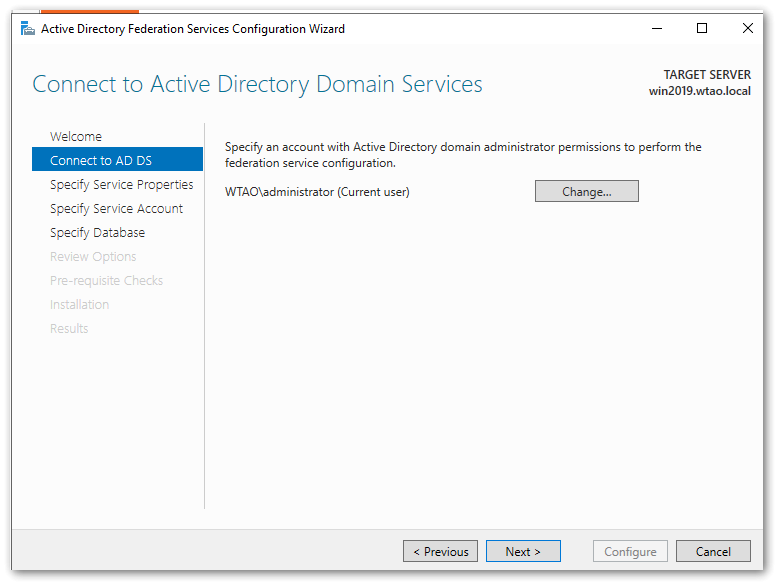The height and width of the screenshot is (583, 776).
Task: Click the AD FS wizard icon in title bar
Action: (27, 29)
